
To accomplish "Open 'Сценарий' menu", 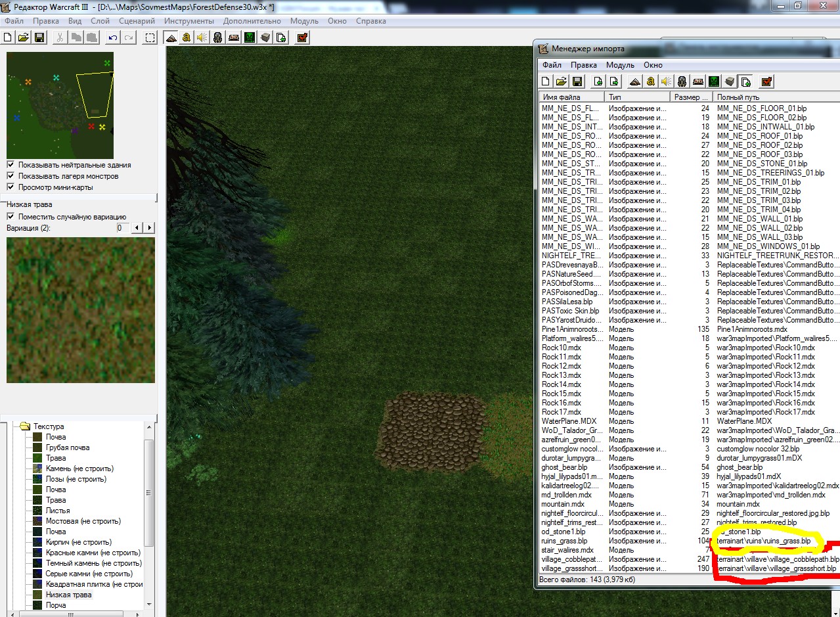I will (137, 21).
